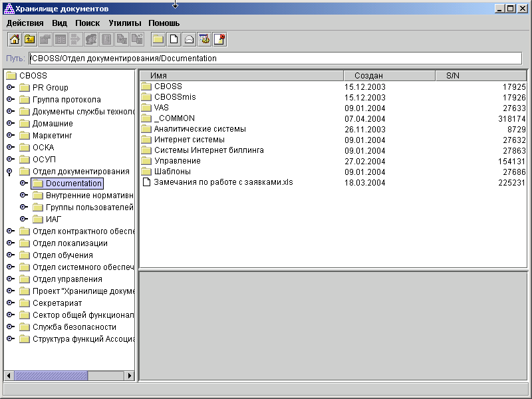532x399 pixels.
Task: Click the greyed-out table grid icon
Action: (x=61, y=39)
